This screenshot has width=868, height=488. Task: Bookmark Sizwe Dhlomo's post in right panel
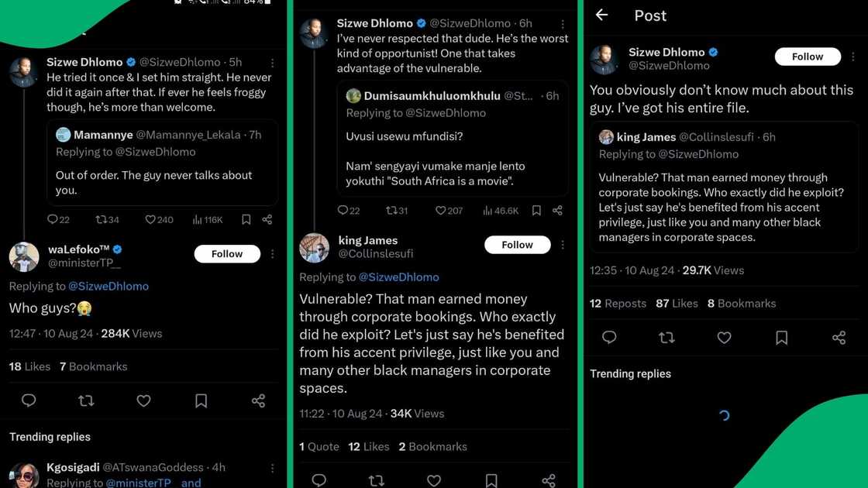point(781,338)
